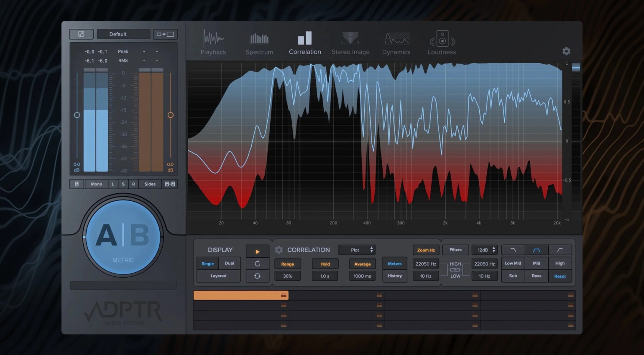Toggle the Zoom Hz button

pyautogui.click(x=426, y=250)
